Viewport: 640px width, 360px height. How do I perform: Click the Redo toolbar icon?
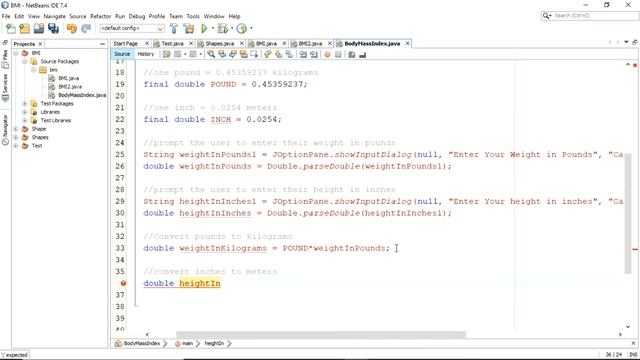click(86, 29)
